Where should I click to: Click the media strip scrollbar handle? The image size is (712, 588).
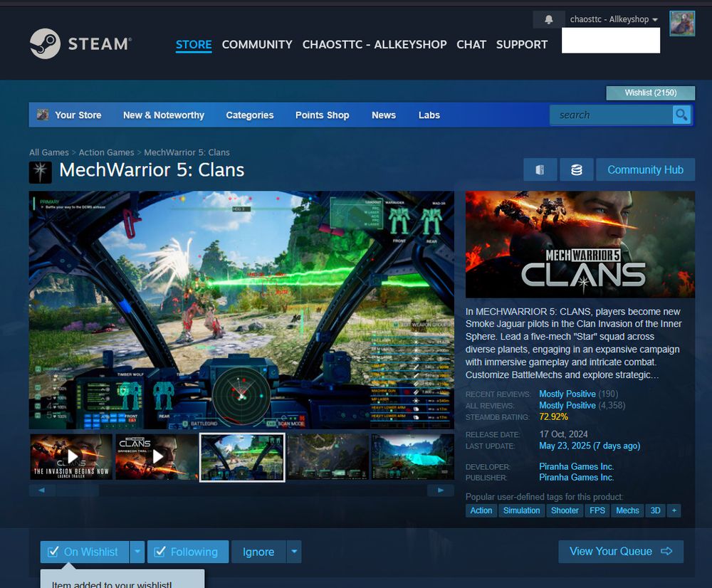(x=77, y=490)
